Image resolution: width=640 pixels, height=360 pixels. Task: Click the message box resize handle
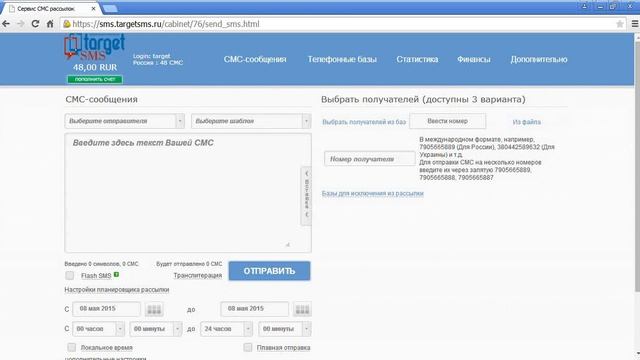pyautogui.click(x=287, y=244)
